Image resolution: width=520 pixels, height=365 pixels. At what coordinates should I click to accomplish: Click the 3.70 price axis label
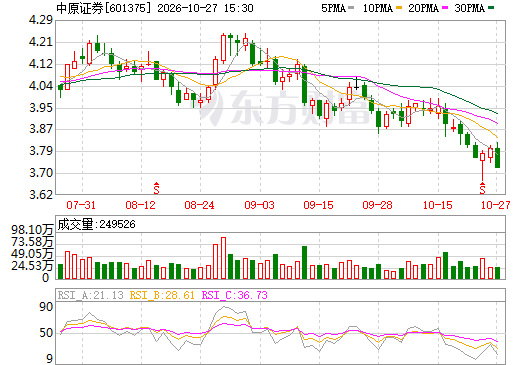(41, 173)
